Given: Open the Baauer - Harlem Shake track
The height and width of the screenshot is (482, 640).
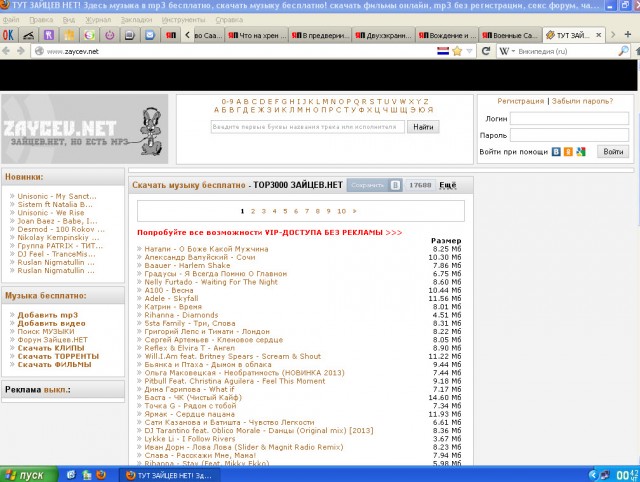Looking at the screenshot, I should click(x=187, y=265).
